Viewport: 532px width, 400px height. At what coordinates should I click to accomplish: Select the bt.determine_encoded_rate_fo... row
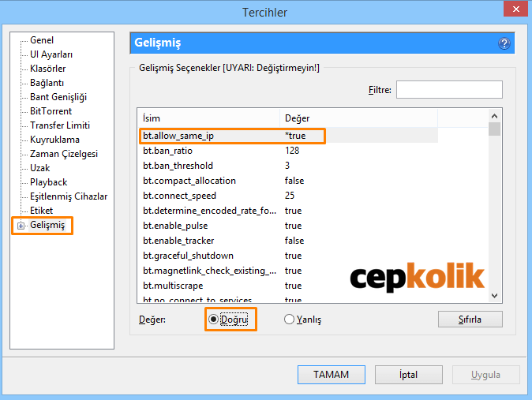[288, 211]
